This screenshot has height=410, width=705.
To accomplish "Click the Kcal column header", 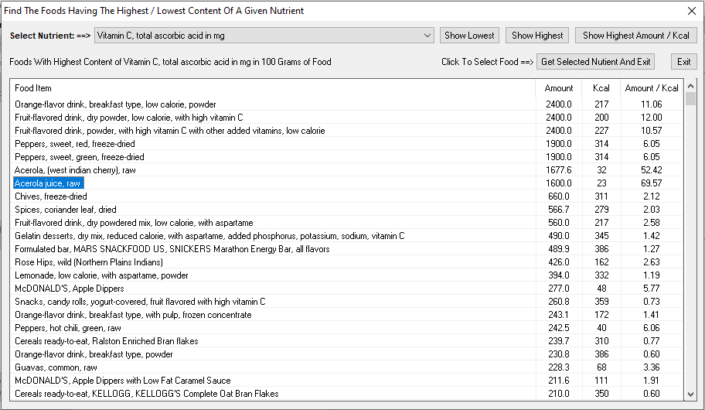I will [x=601, y=88].
